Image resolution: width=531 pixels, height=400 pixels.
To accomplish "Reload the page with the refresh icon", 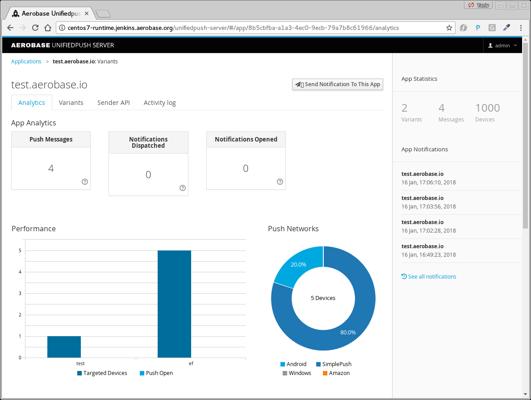I will pyautogui.click(x=35, y=28).
